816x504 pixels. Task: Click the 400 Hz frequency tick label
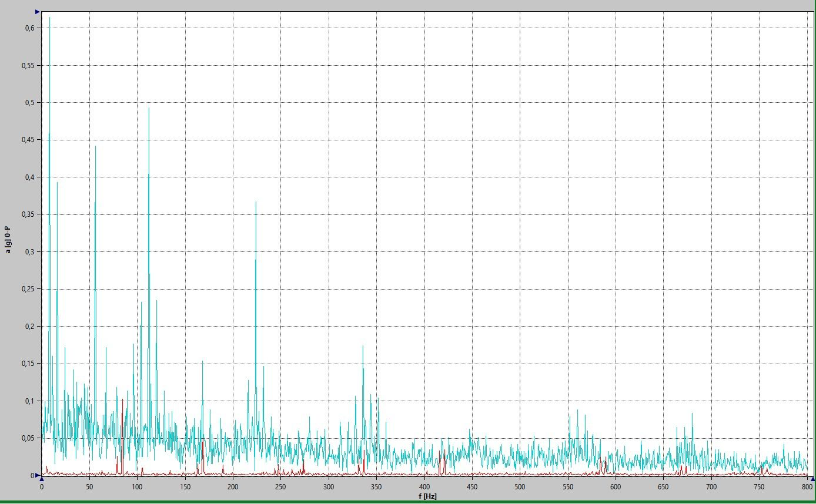(x=424, y=487)
